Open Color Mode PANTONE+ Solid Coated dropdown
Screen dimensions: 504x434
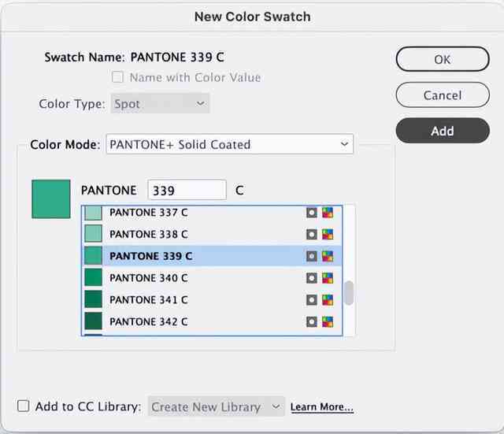tap(229, 144)
